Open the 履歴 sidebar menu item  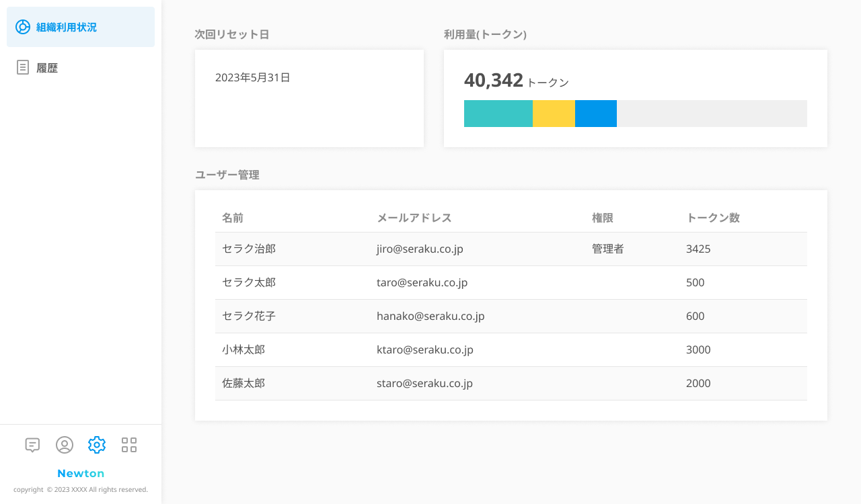click(47, 68)
